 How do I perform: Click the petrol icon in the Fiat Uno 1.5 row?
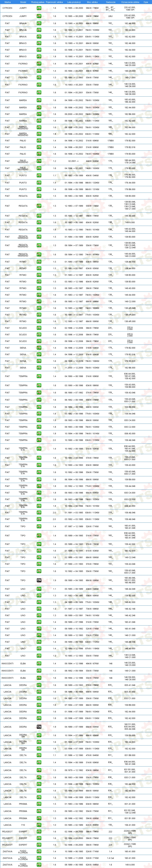click(39, 656)
